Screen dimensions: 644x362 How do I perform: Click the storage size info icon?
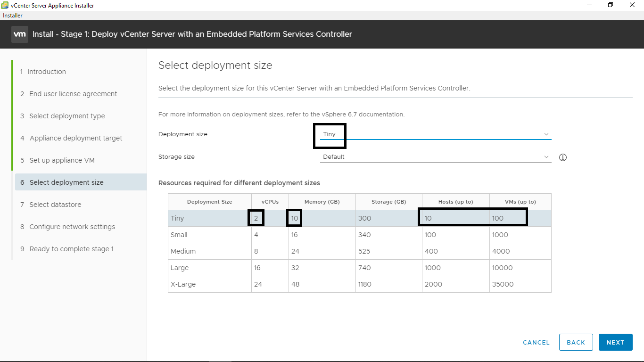pos(562,157)
